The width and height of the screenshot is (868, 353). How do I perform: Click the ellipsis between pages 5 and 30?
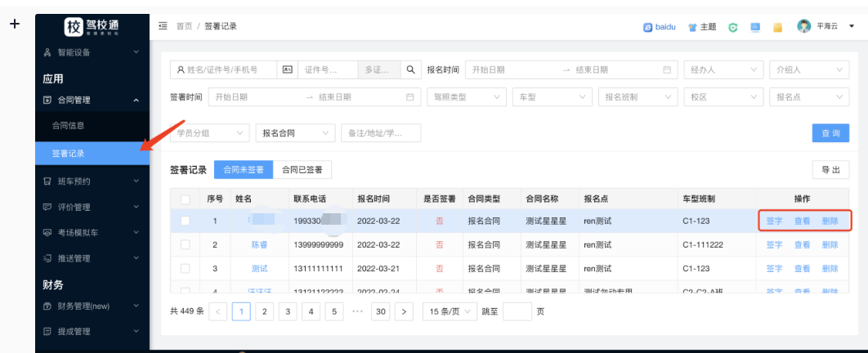(x=357, y=311)
